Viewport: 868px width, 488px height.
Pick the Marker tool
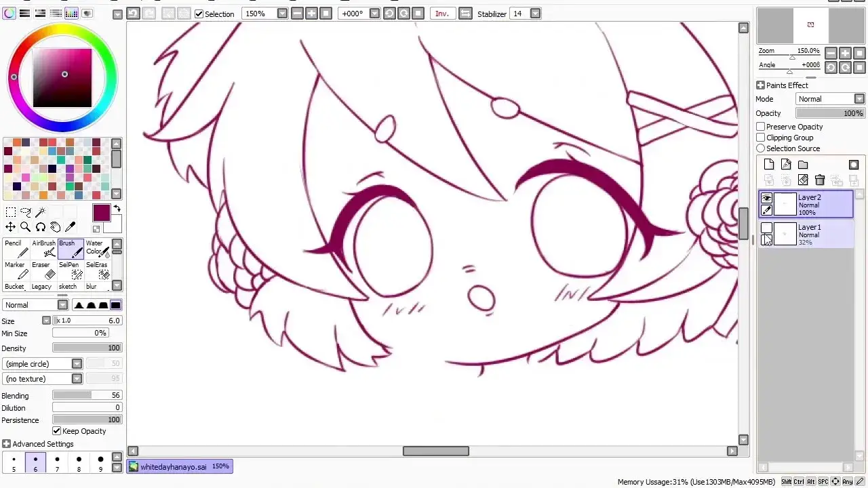point(16,270)
